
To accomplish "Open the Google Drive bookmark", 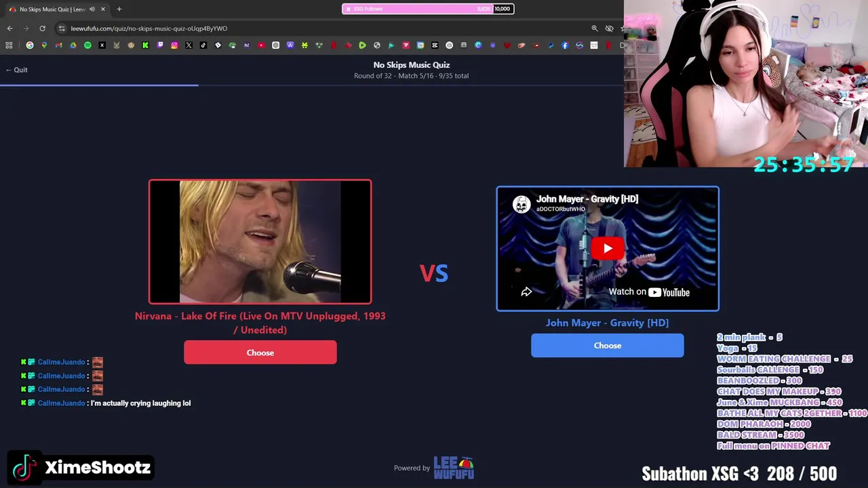I will coord(73,45).
